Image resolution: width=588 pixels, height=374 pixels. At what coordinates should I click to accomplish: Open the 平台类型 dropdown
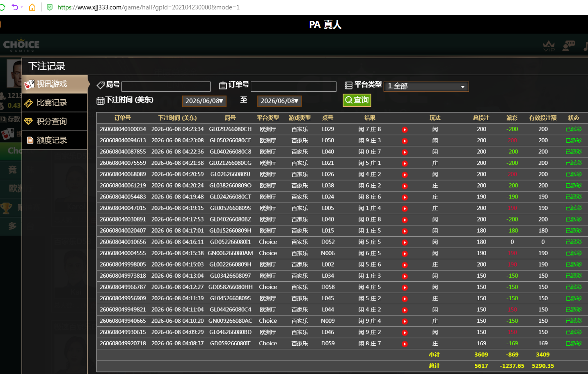[x=427, y=86]
